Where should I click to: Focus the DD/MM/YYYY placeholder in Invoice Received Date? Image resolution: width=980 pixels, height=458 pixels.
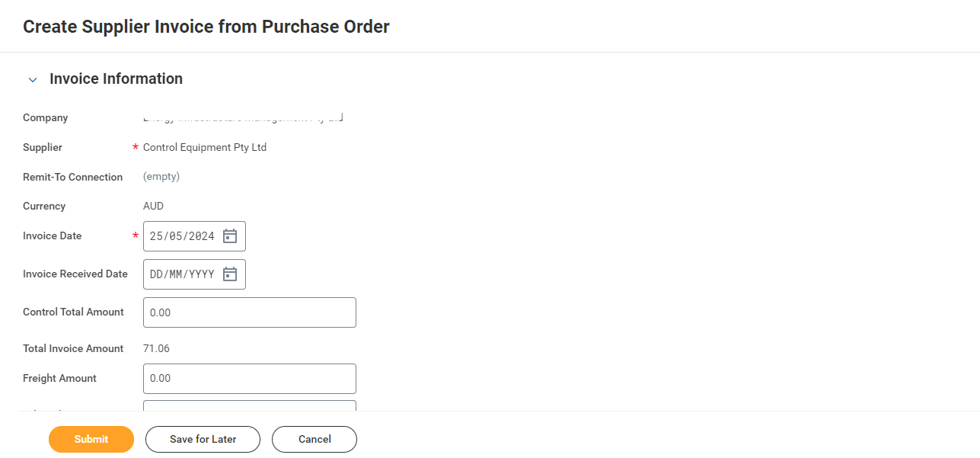point(182,274)
